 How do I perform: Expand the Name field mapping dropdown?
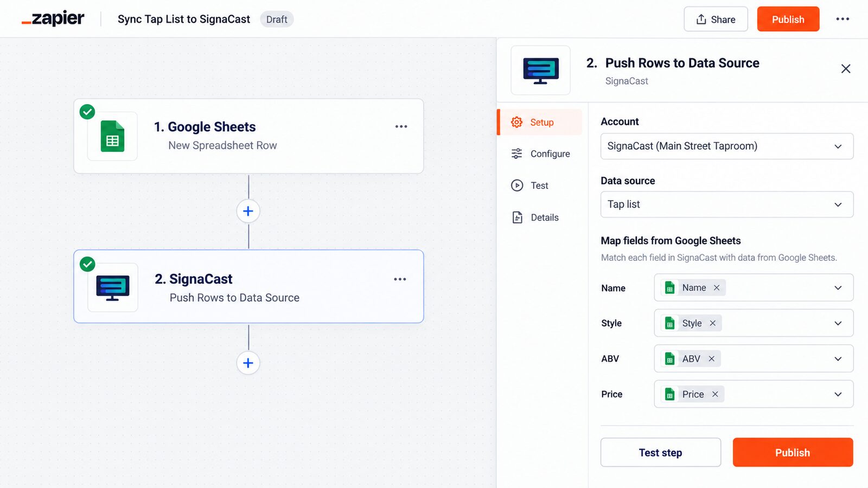pos(838,288)
